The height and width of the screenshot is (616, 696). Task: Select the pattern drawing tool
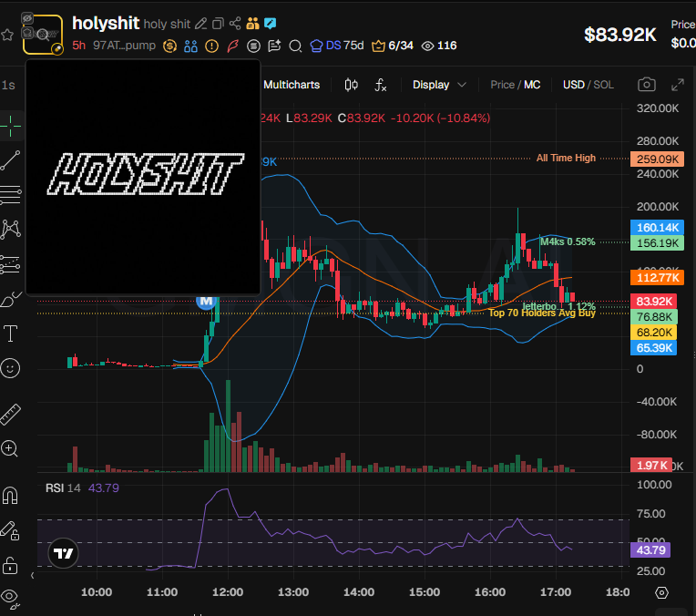(x=11, y=230)
